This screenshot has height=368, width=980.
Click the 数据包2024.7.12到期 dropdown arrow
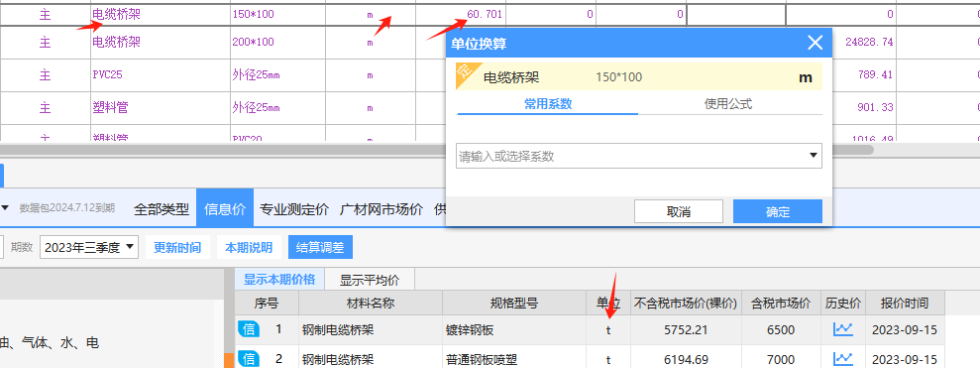coord(6,207)
